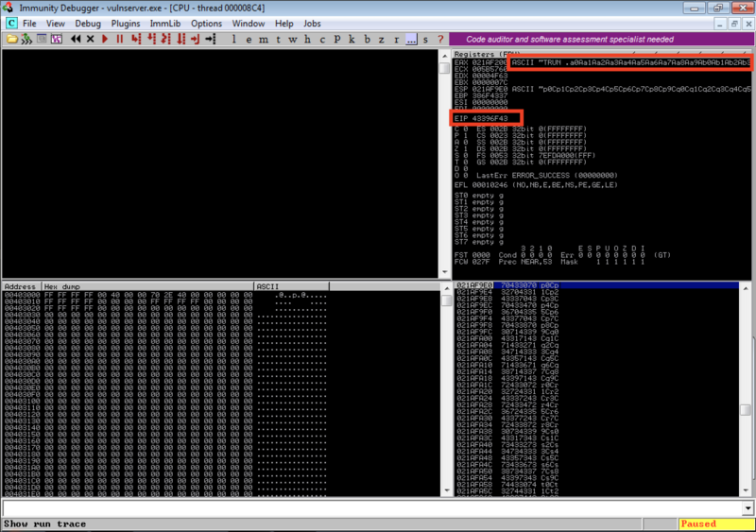
Task: Click the CPU window 'C' icon in menu bar
Action: [11, 24]
